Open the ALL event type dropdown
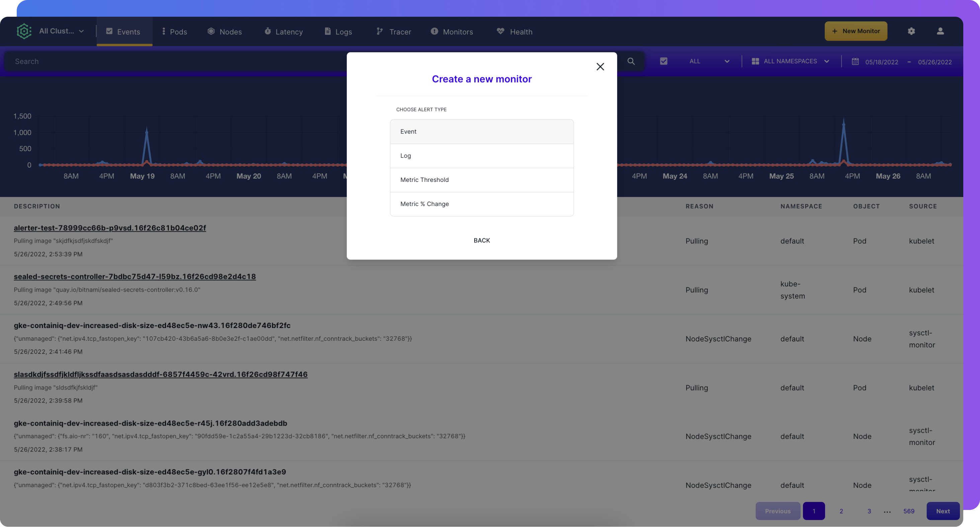 point(709,61)
